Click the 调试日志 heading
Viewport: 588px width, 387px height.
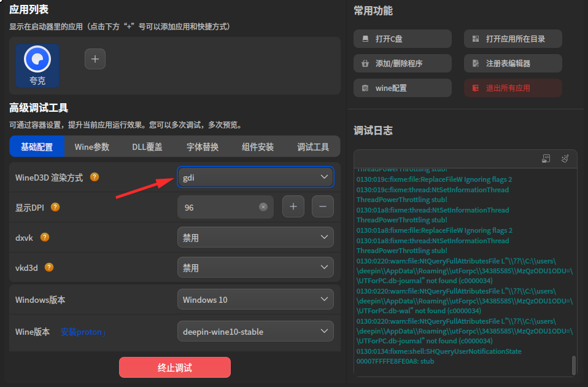point(373,130)
